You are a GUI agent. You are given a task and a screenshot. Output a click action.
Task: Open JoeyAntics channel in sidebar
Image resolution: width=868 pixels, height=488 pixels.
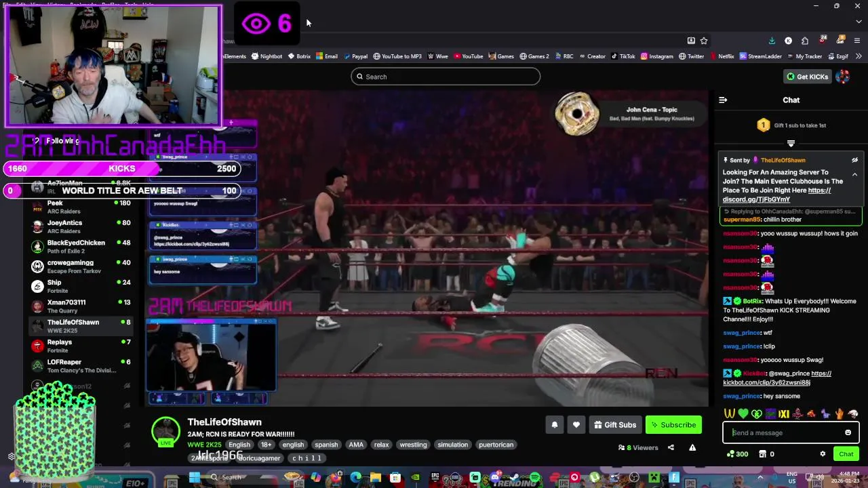coord(81,226)
